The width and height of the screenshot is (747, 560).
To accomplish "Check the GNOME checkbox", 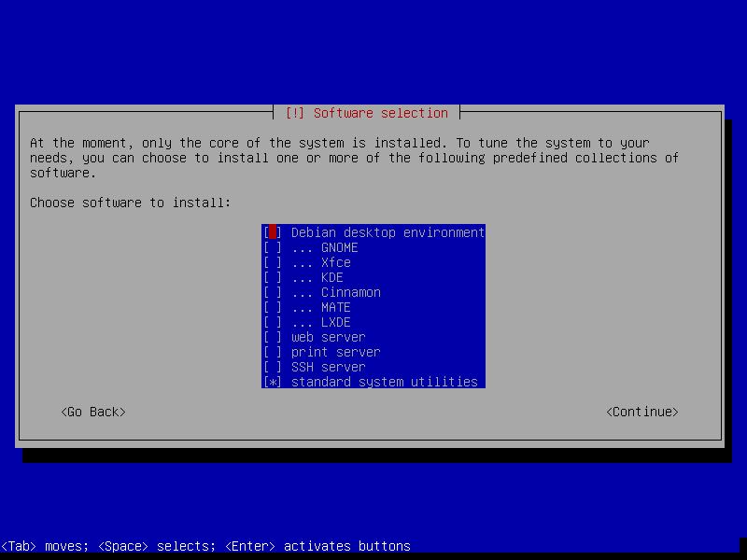I will pyautogui.click(x=273, y=247).
